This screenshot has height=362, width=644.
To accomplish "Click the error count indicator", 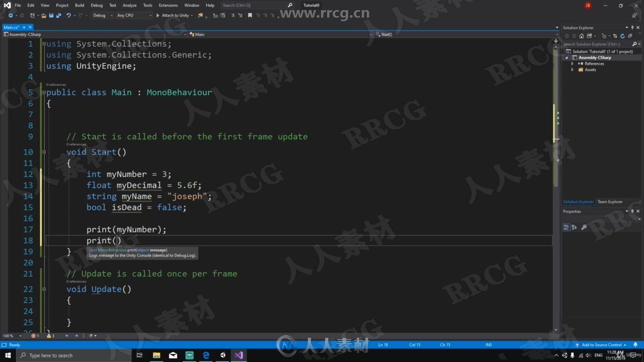I will [x=35, y=336].
